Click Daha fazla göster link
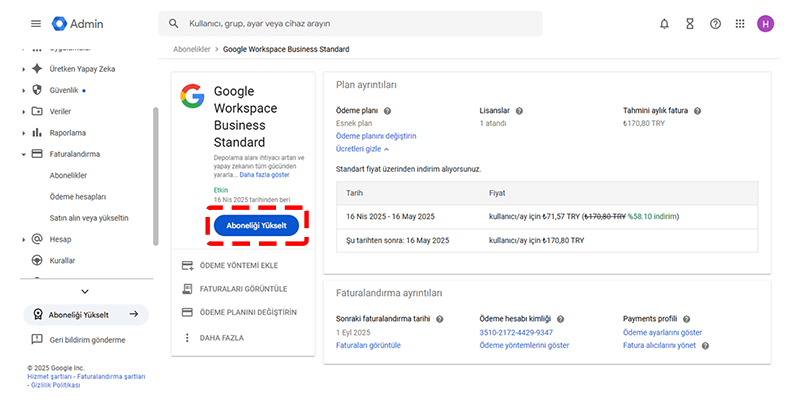Viewport: 800px width, 403px height. [x=264, y=175]
